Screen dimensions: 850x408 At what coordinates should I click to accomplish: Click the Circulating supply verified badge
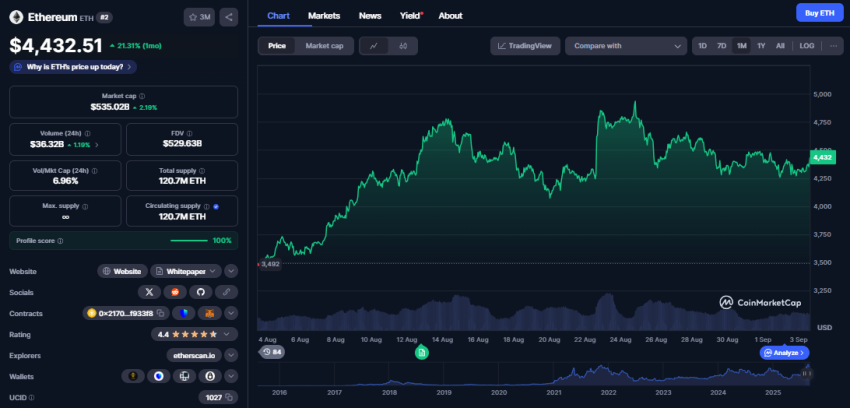(x=216, y=206)
